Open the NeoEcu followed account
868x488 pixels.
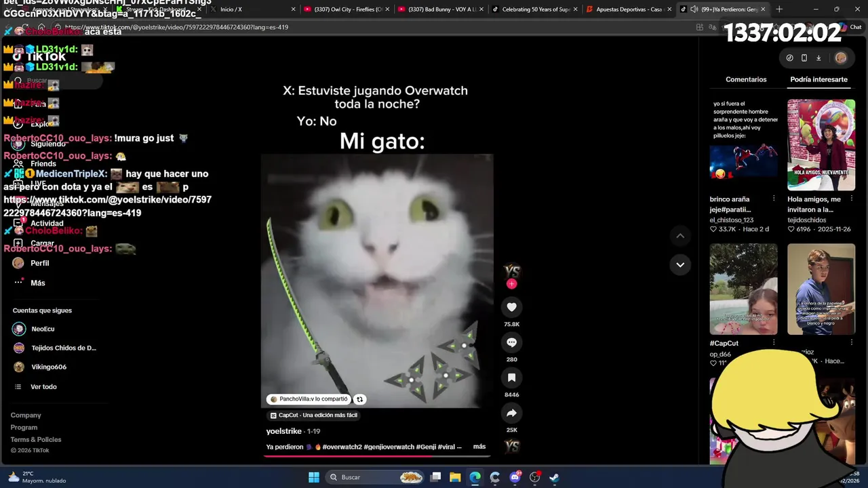point(43,329)
